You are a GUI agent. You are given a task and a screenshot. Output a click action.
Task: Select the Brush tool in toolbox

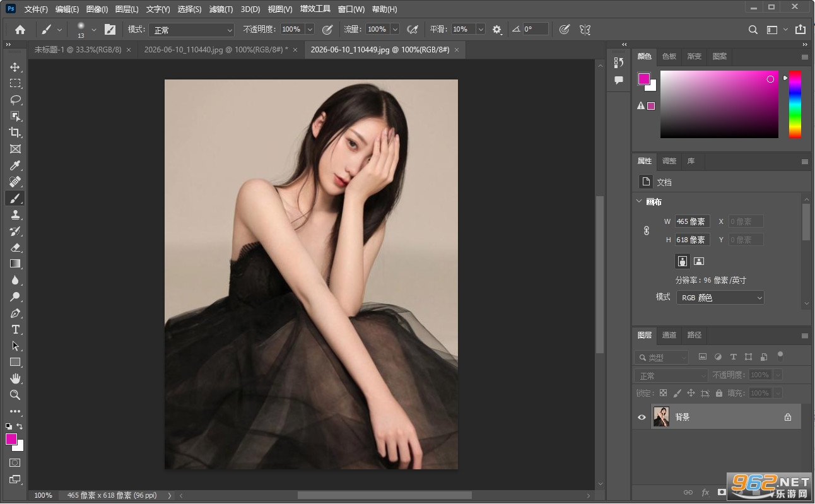tap(15, 198)
